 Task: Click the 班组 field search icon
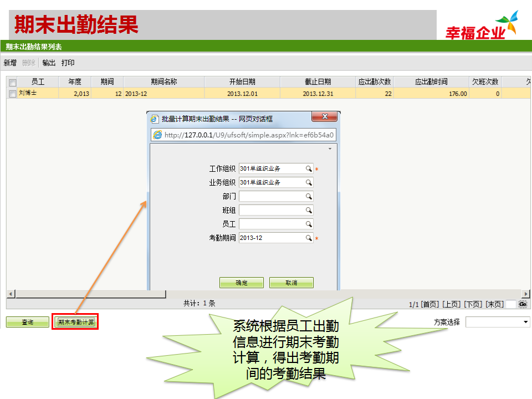point(309,209)
